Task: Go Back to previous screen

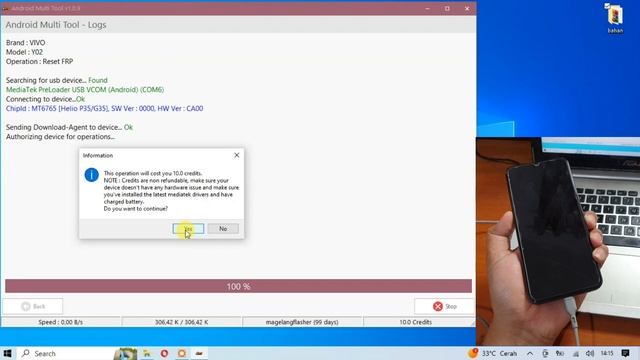Action: [x=33, y=306]
